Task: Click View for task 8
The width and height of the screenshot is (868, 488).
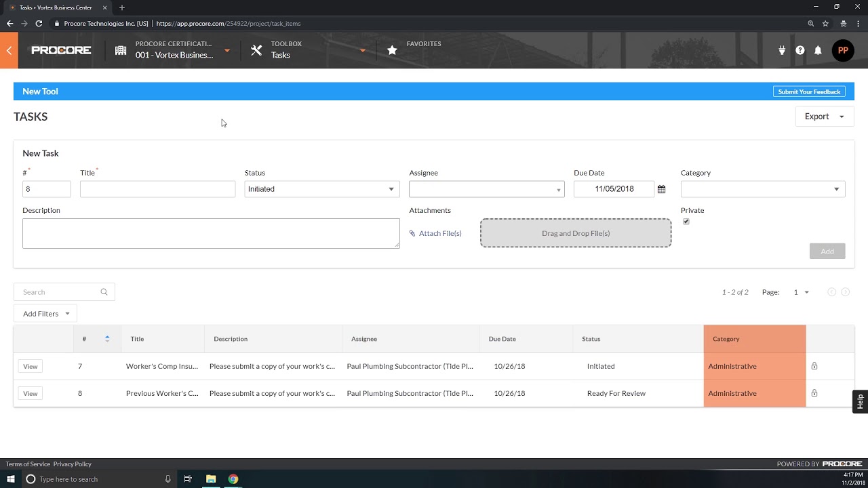Action: 31,393
